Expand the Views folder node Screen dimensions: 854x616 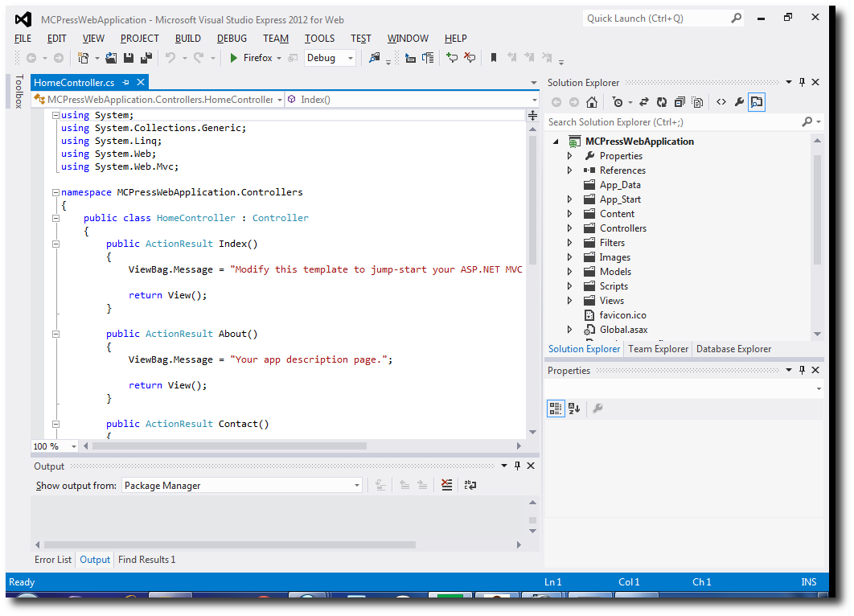pyautogui.click(x=569, y=301)
